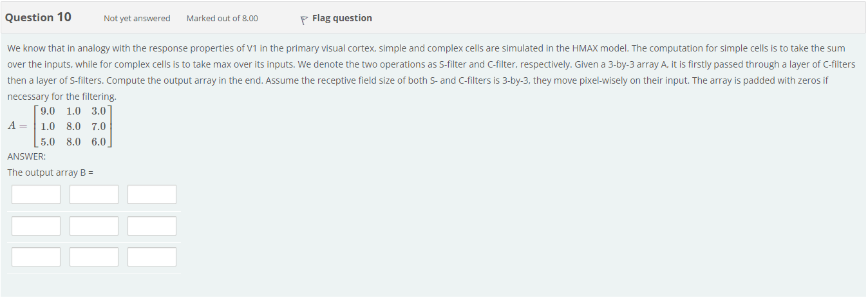Click the ANSWER: label
868x298 pixels.
[x=26, y=156]
